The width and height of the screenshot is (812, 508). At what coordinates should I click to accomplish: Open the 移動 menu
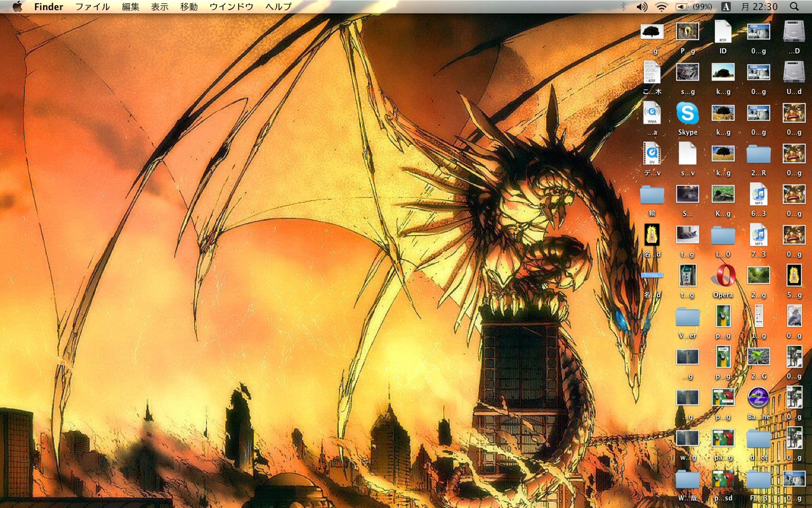[189, 6]
